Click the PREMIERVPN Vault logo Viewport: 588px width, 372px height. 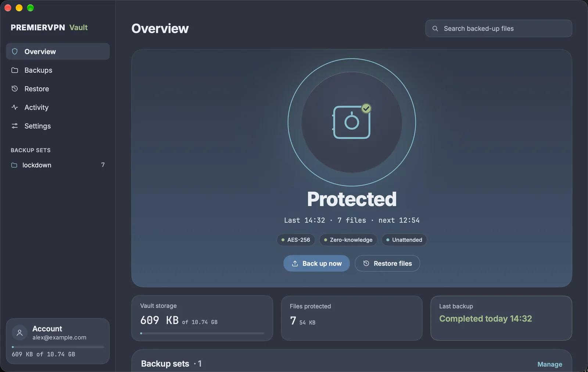49,28
